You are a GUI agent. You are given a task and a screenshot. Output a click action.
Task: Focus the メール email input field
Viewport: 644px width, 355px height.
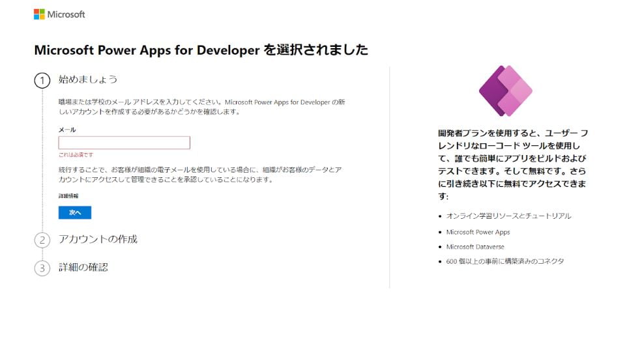(124, 143)
